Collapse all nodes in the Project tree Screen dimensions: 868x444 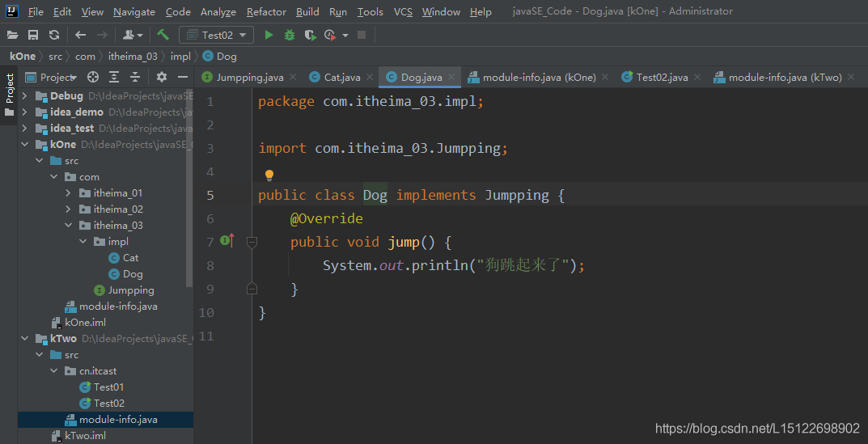point(135,77)
